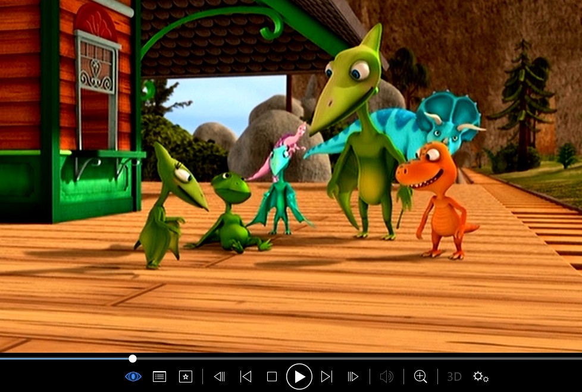Click the fast-forward step button
Image resolution: width=582 pixels, height=392 pixels.
353,377
